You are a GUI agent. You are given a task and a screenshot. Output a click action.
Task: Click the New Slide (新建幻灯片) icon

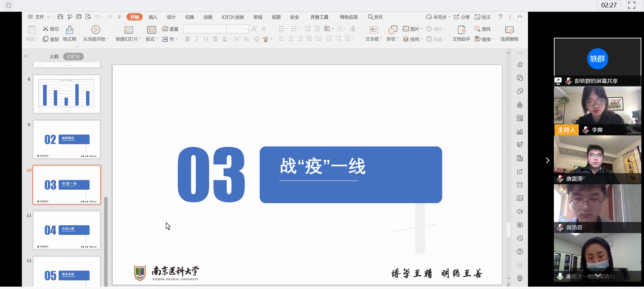(x=128, y=30)
